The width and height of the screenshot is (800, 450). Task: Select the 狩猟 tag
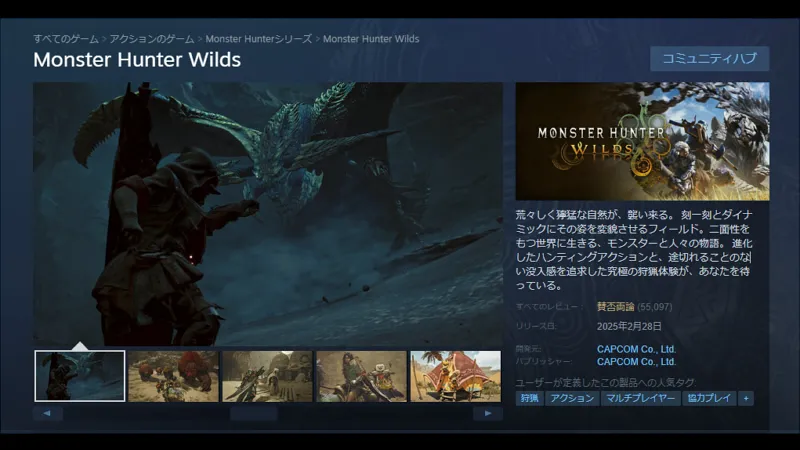530,398
